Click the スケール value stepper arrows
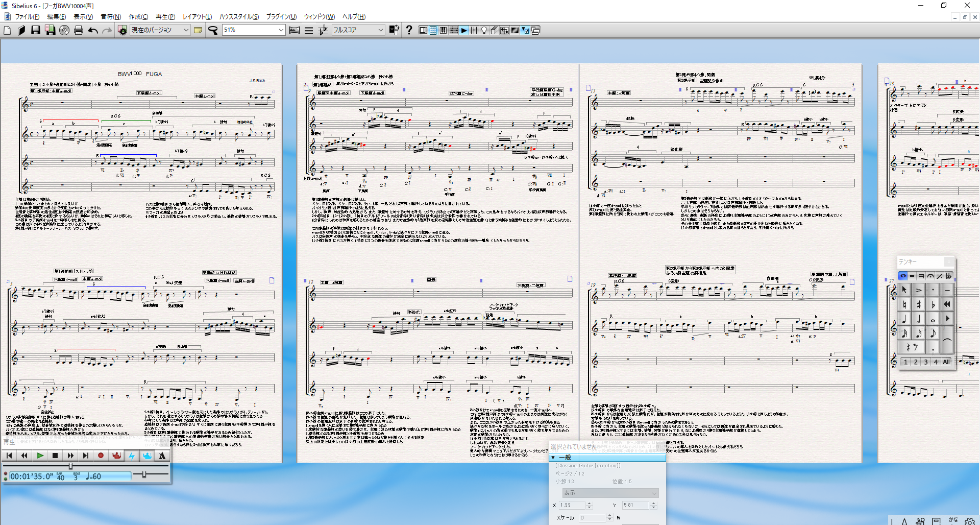The height and width of the screenshot is (525, 980). click(609, 517)
